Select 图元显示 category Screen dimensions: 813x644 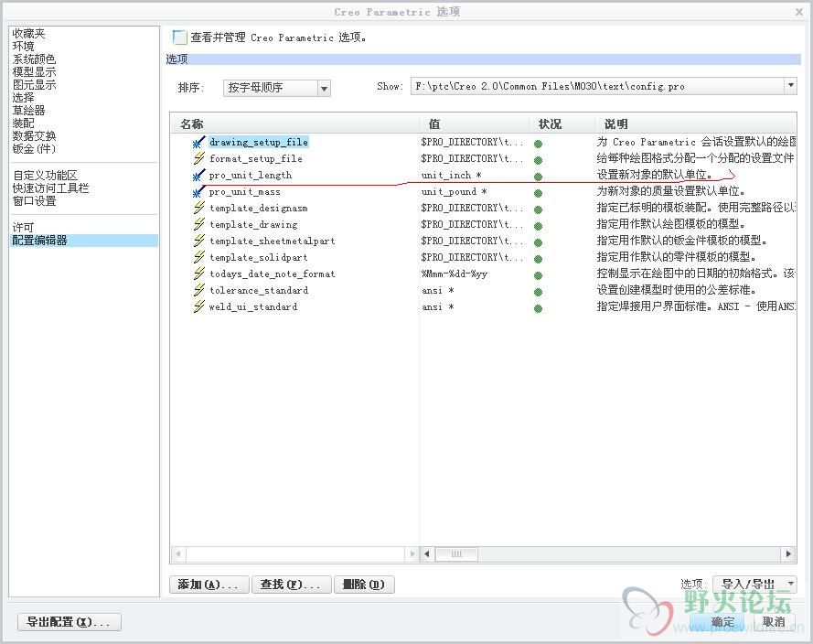[34, 84]
